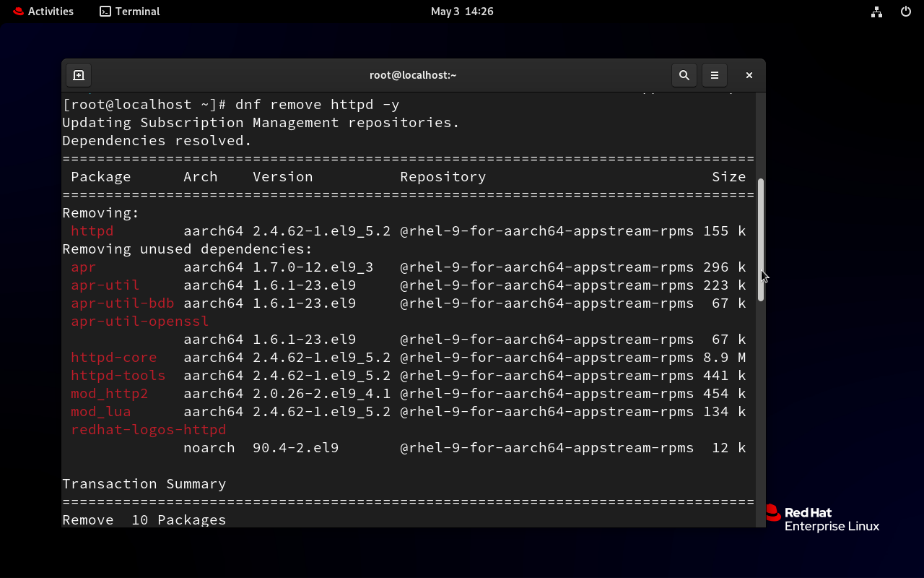Open the clock and calendar panel
The height and width of the screenshot is (578, 924).
tap(462, 12)
